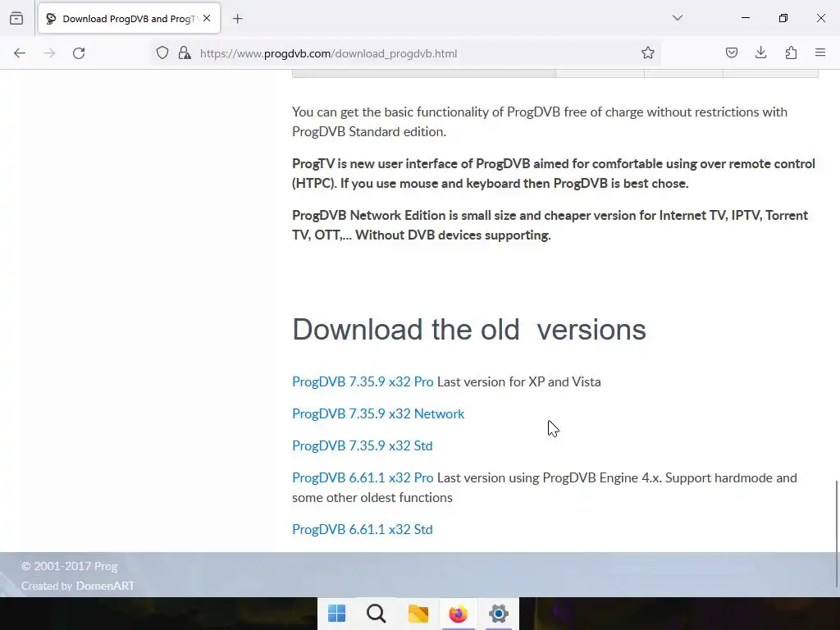The height and width of the screenshot is (630, 840).
Task: Open the Firefox application menu
Action: point(820,52)
